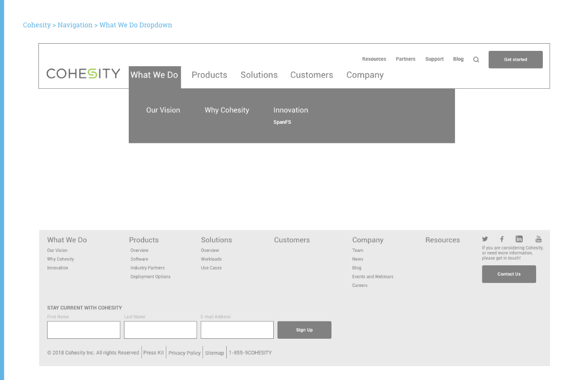Image resolution: width=588 pixels, height=380 pixels.
Task: Open footer What We Do heading
Action: click(x=67, y=240)
